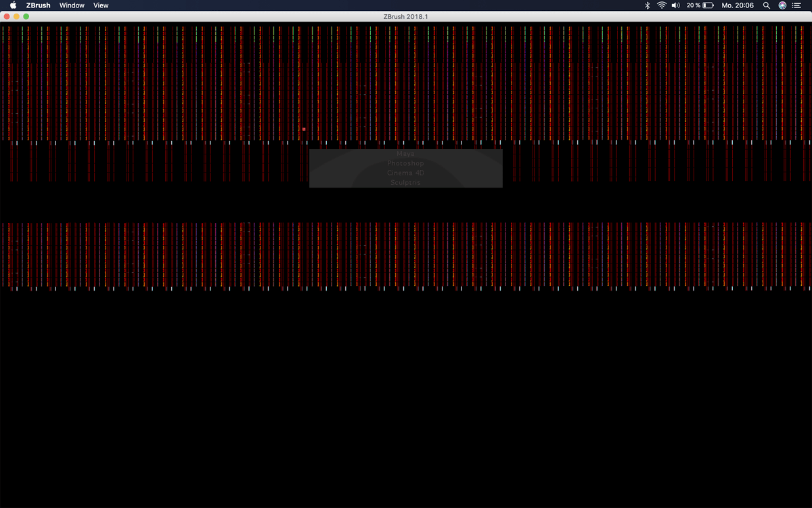Open the battery status at 20 %
The width and height of the screenshot is (812, 508).
click(x=700, y=5)
